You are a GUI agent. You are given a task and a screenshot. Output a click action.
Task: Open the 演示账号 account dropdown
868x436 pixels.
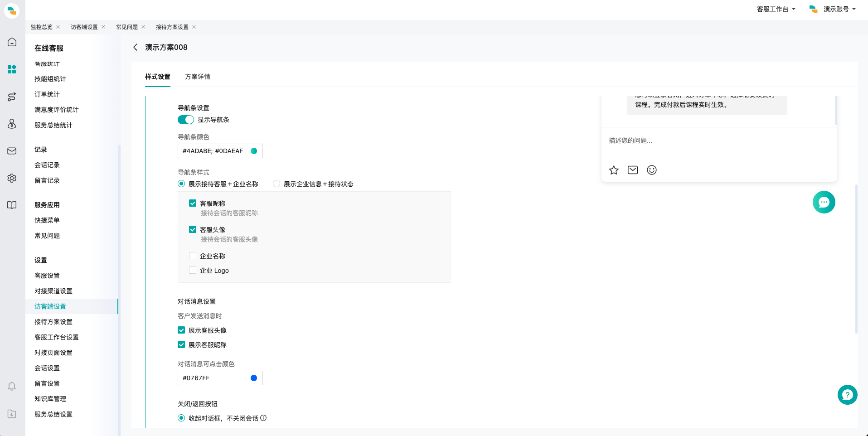833,9
